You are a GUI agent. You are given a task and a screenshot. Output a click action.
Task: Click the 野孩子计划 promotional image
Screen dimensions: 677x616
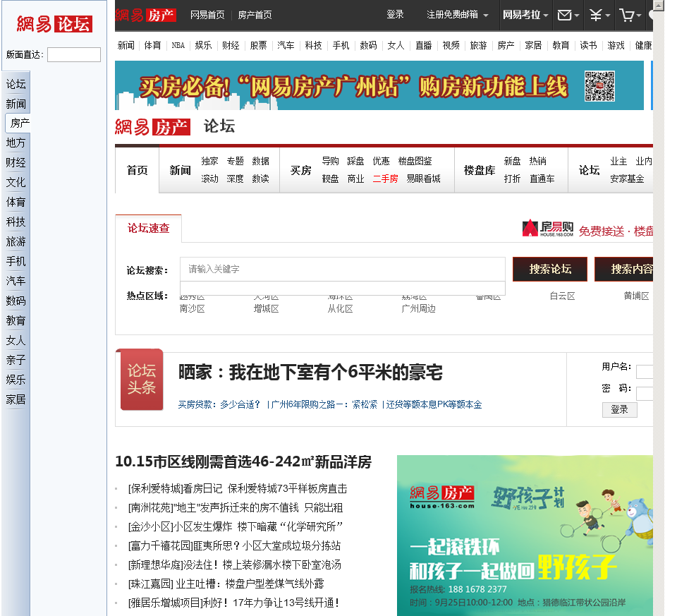[x=525, y=536]
